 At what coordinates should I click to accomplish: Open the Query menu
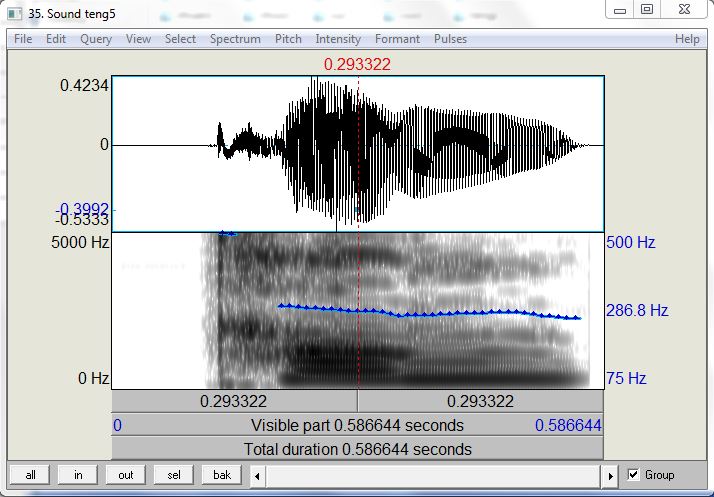pyautogui.click(x=96, y=39)
